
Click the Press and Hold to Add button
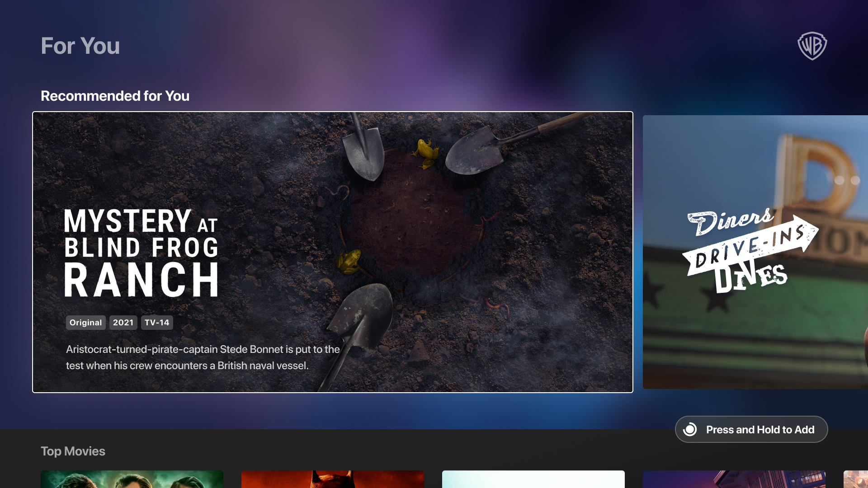click(x=751, y=429)
